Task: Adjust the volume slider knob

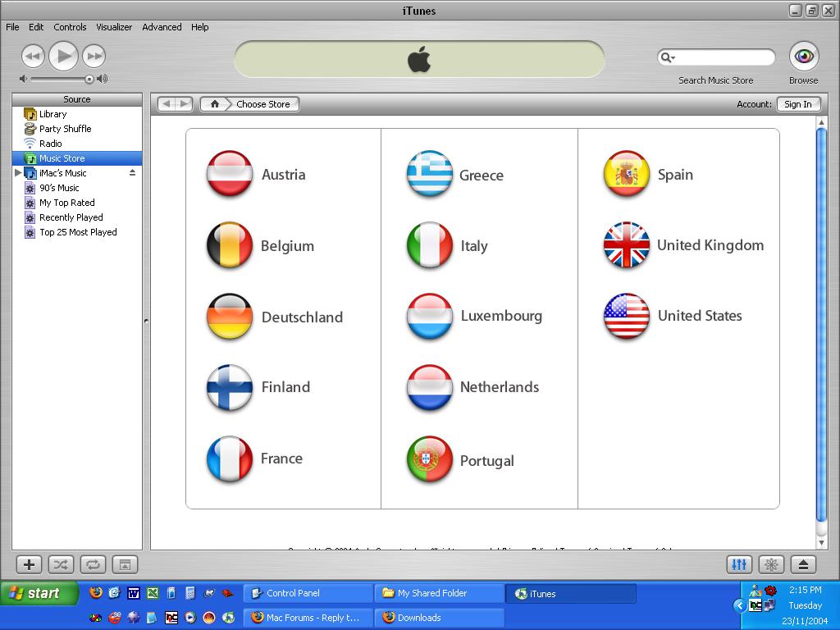Action: 89,80
